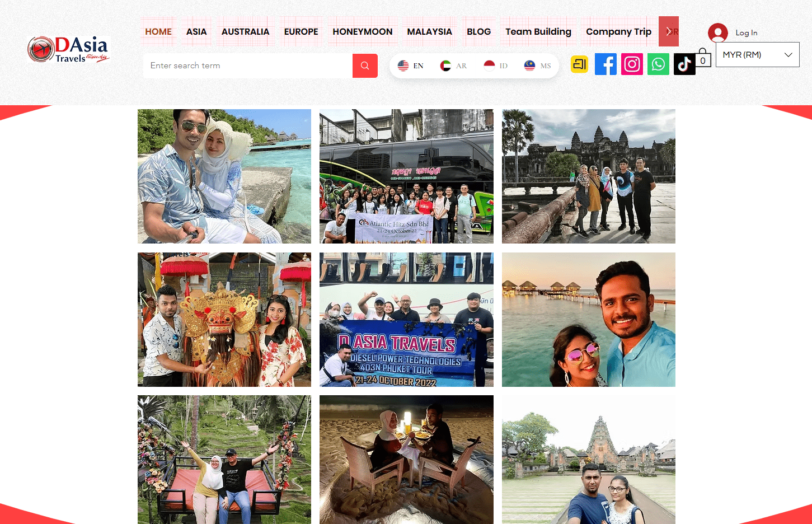Viewport: 812px width, 524px height.
Task: Open the TikTok icon
Action: point(684,64)
